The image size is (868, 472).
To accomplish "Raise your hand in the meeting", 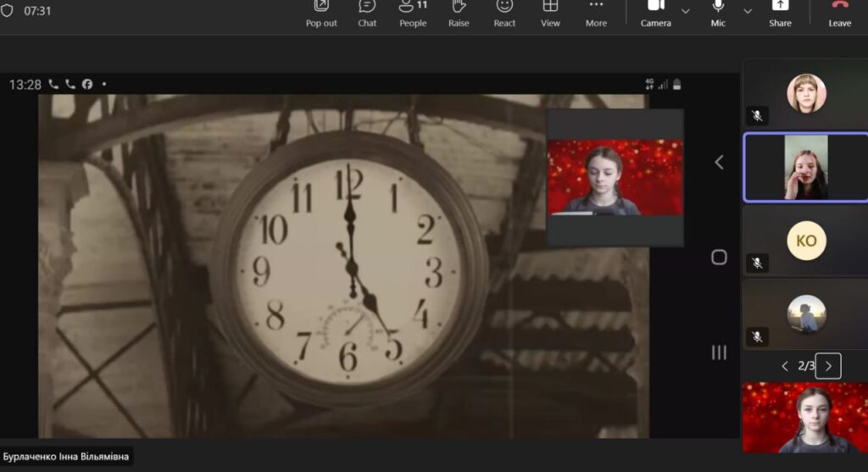I will pyautogui.click(x=459, y=13).
